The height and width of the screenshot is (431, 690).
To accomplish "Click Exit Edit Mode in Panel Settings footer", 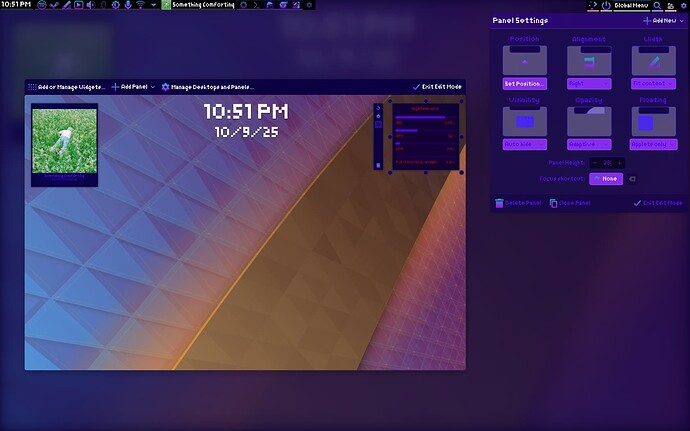I will point(658,203).
